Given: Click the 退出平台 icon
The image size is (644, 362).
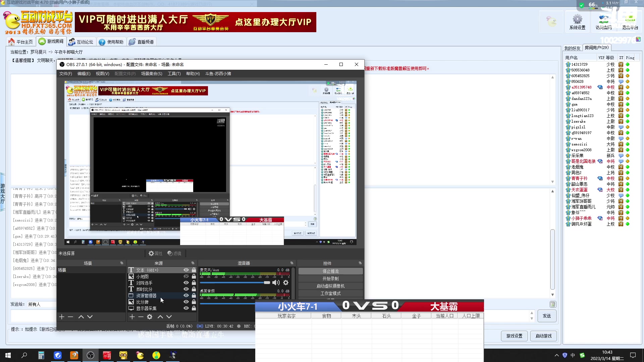Looking at the screenshot, I should point(630,22).
